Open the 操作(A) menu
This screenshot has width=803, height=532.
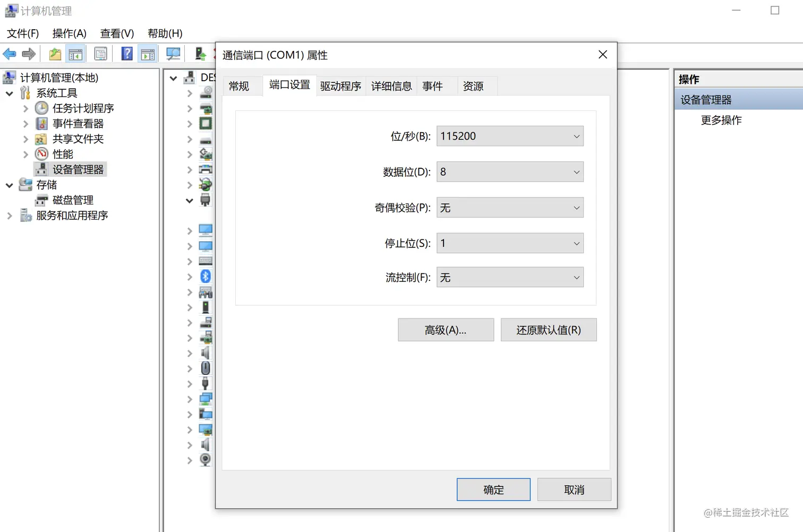(70, 33)
